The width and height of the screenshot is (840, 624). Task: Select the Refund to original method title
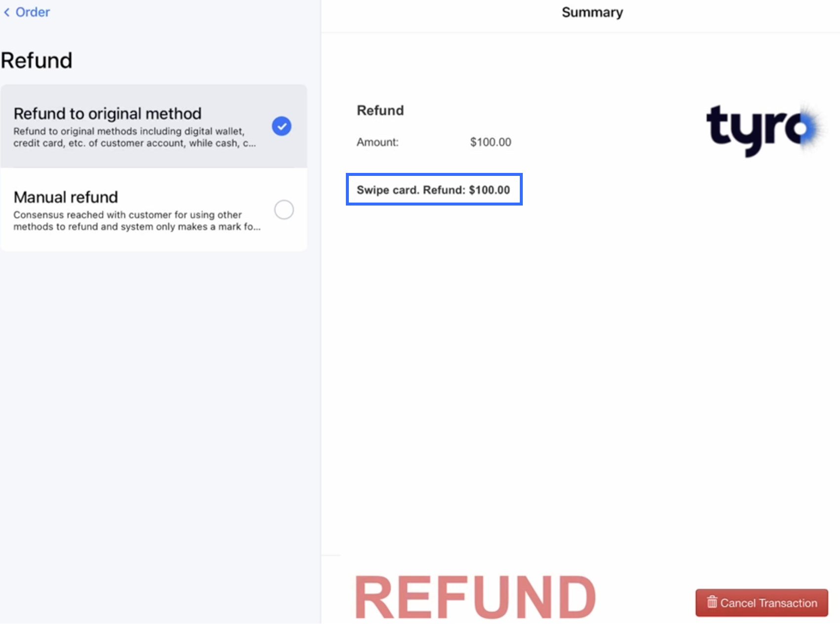pyautogui.click(x=107, y=114)
